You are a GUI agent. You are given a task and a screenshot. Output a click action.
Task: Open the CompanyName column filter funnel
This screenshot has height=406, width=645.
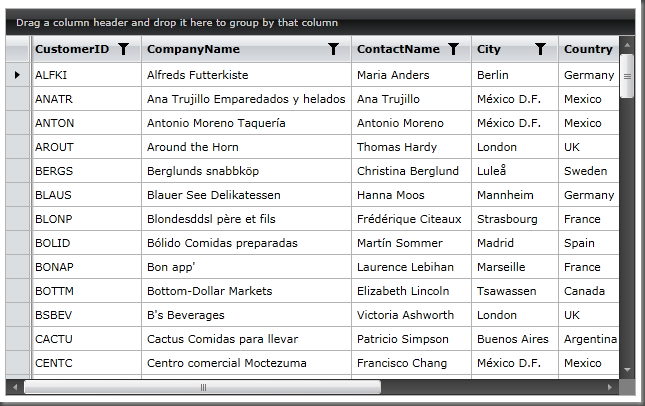[x=334, y=49]
